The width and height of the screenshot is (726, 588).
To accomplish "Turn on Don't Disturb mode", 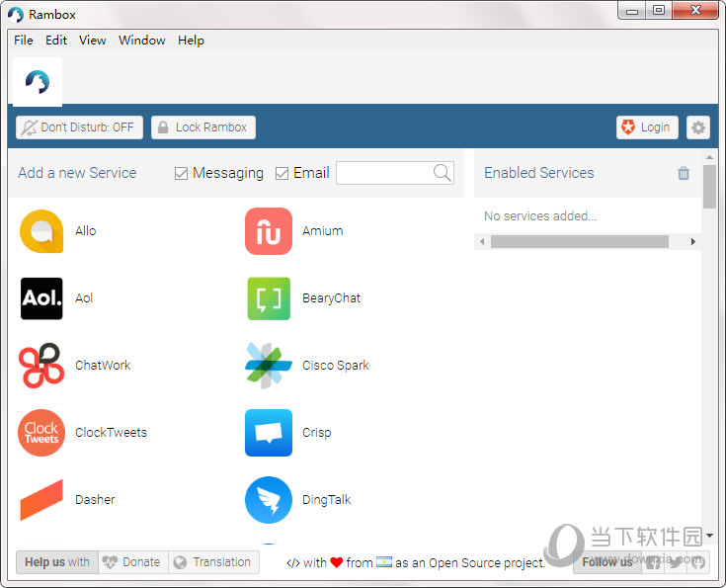I will tap(79, 127).
